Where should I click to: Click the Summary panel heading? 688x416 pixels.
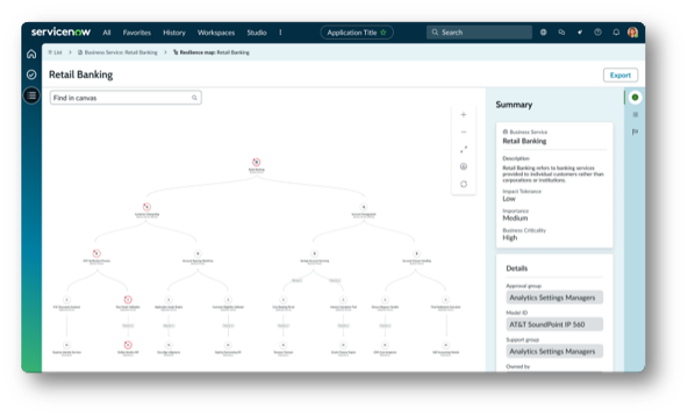514,104
